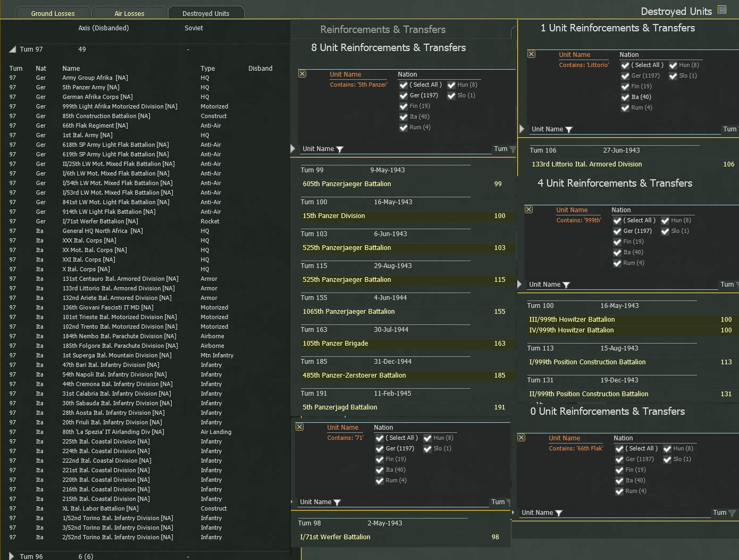Screen dimensions: 739x560
Task: Switch to the Destroyed Units tab
Action: 206,13
